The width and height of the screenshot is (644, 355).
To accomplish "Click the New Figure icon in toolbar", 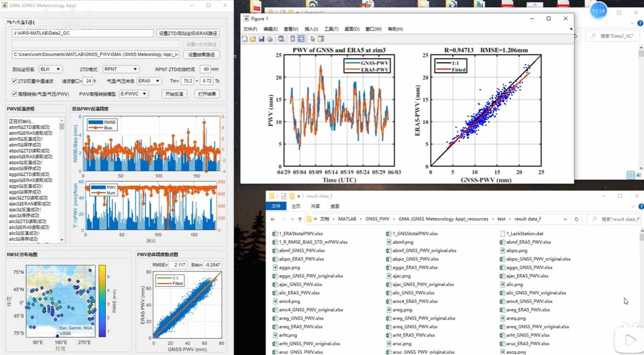I will (245, 39).
